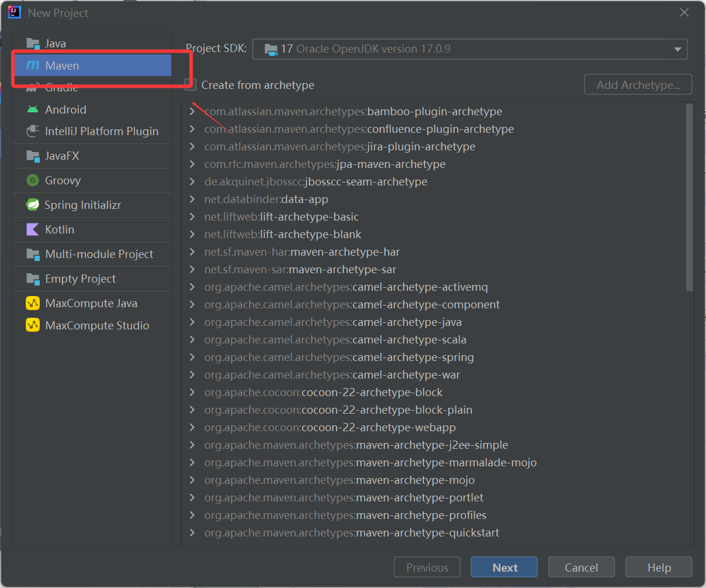Select cocoon-22-archetype-block row
The width and height of the screenshot is (706, 588).
(433, 392)
